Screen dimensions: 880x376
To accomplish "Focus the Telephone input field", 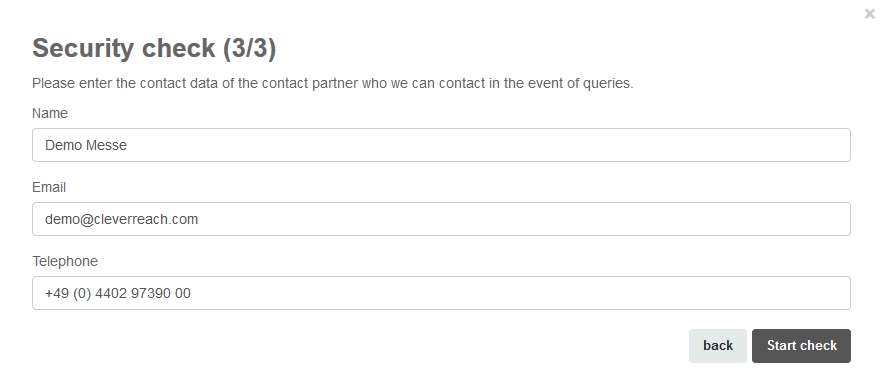I will click(x=441, y=294).
